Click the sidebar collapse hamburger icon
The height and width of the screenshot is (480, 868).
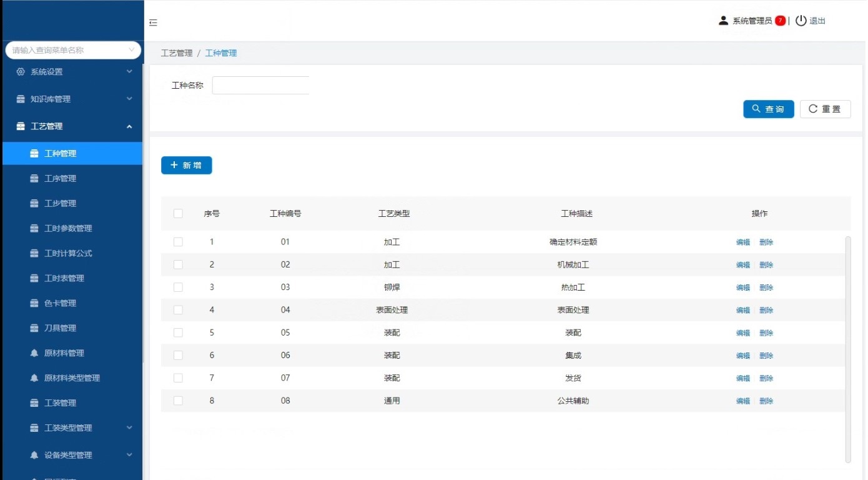(x=153, y=23)
